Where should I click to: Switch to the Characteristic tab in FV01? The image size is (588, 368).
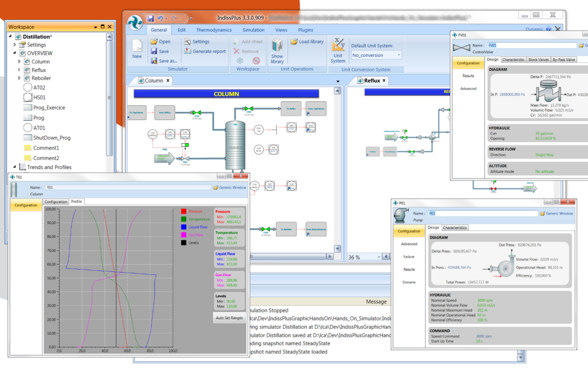pos(513,59)
